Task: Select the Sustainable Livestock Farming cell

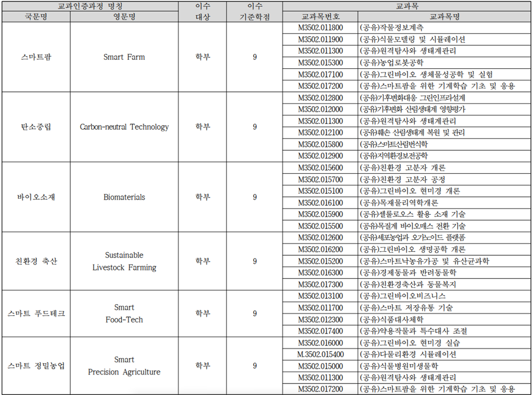Action: [124, 261]
